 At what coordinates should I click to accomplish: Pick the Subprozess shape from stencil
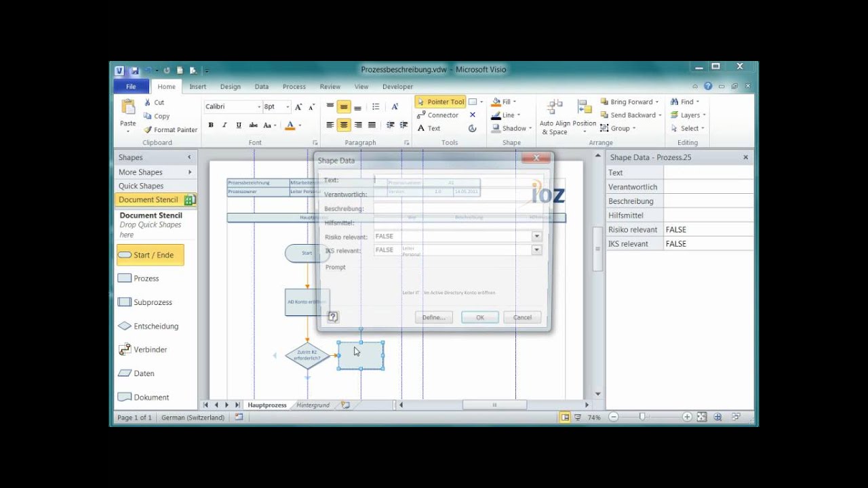tap(146, 302)
